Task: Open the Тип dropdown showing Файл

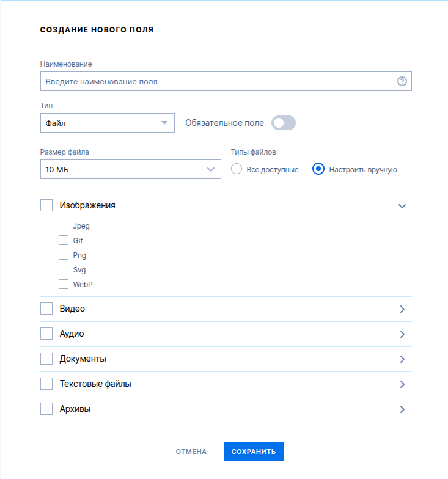Action: click(x=108, y=123)
